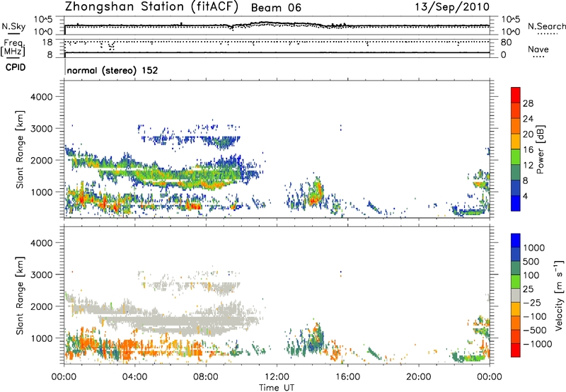Click the "Zhongshan Station (fitACF)" plot title
This screenshot has height=392, width=566.
tap(151, 7)
